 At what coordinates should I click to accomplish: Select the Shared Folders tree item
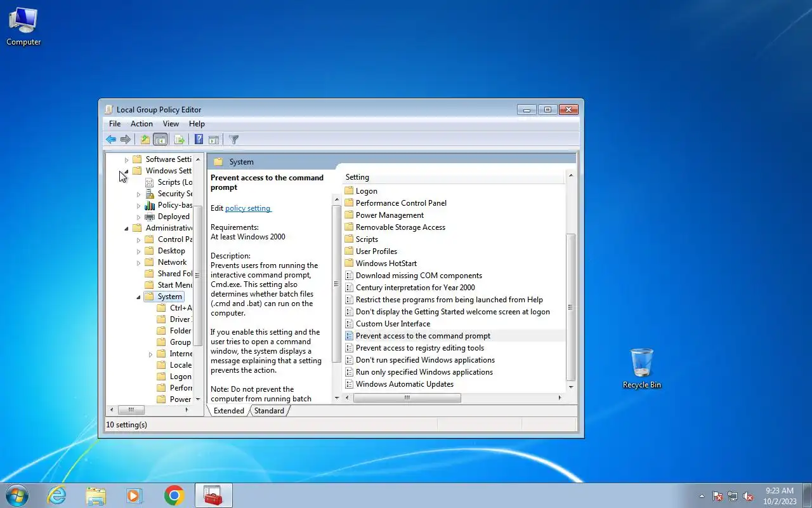click(168, 274)
